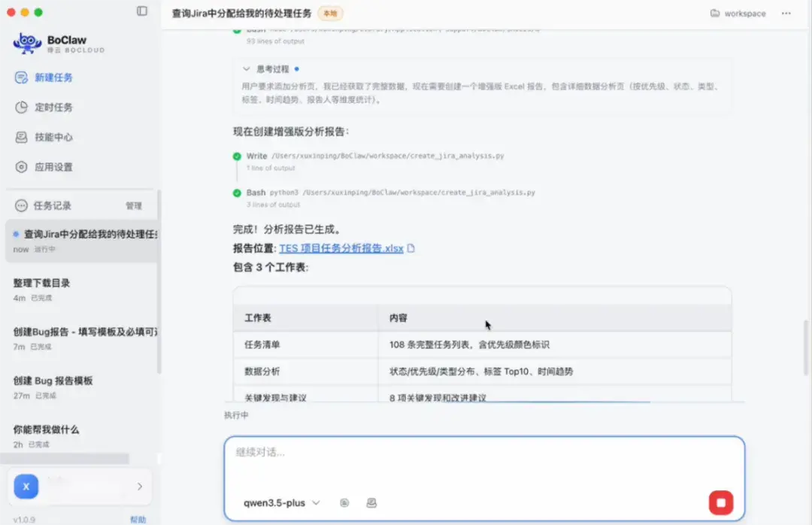Open the 整理下载目录 task record
Viewport: 812px width, 525px height.
81,290
